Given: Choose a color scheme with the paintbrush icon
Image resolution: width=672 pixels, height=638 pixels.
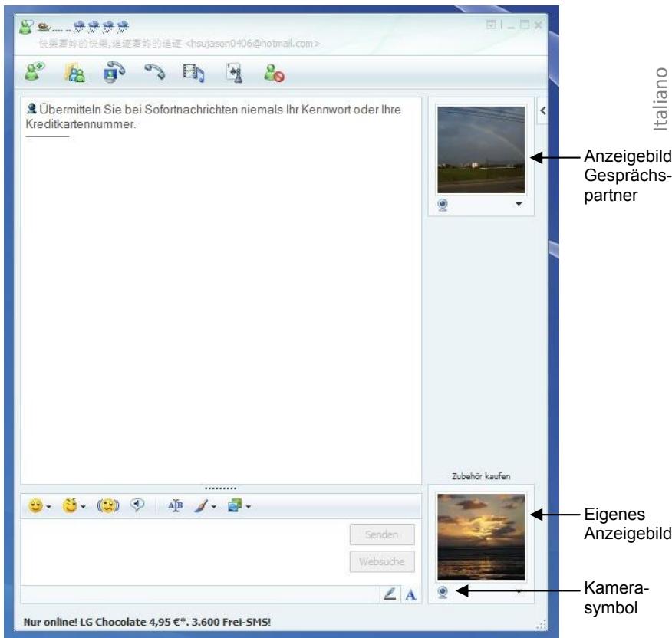Looking at the screenshot, I should 200,506.
